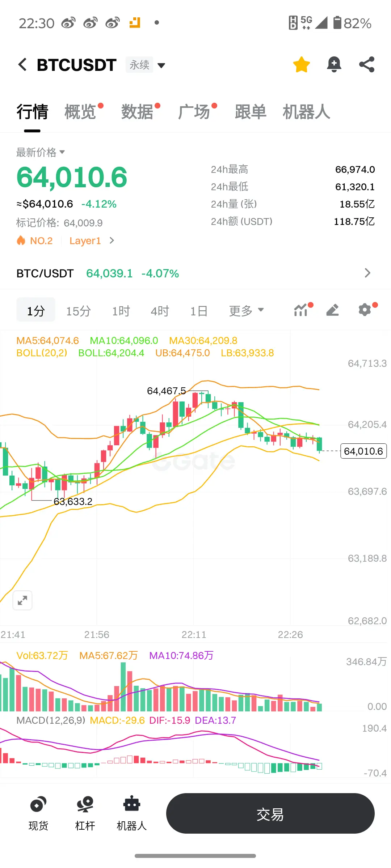
Task: Tap the 交易 trade button
Action: (x=270, y=813)
